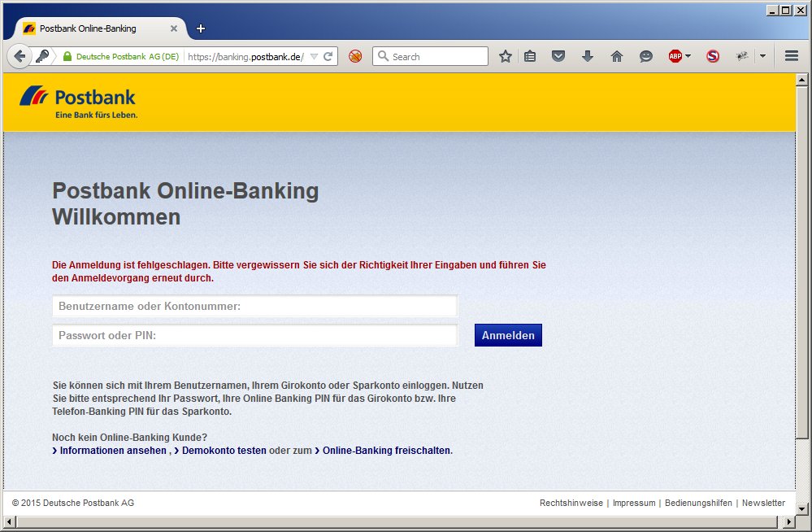The image size is (812, 532).
Task: Open Rechtshinweise in the footer
Action: (x=571, y=503)
